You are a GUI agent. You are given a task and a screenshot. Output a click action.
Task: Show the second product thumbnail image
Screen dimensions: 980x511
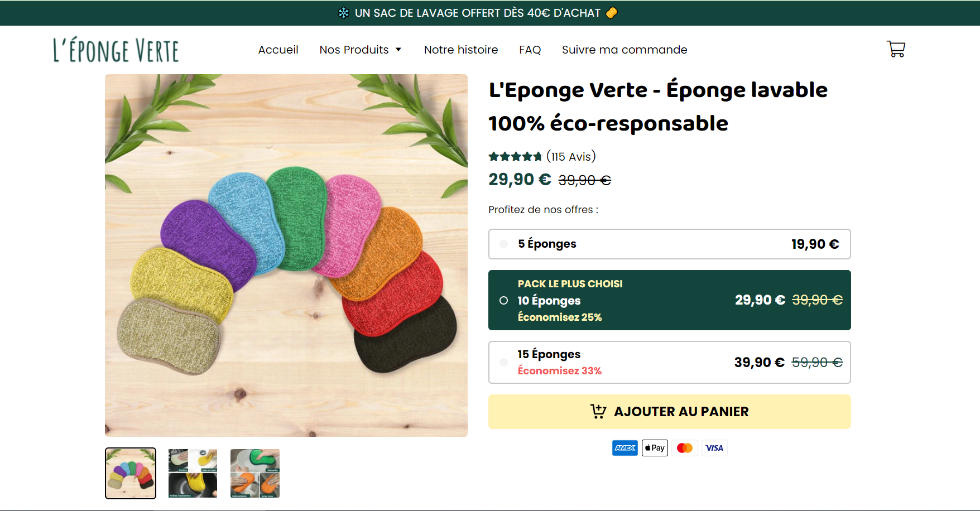coord(193,473)
